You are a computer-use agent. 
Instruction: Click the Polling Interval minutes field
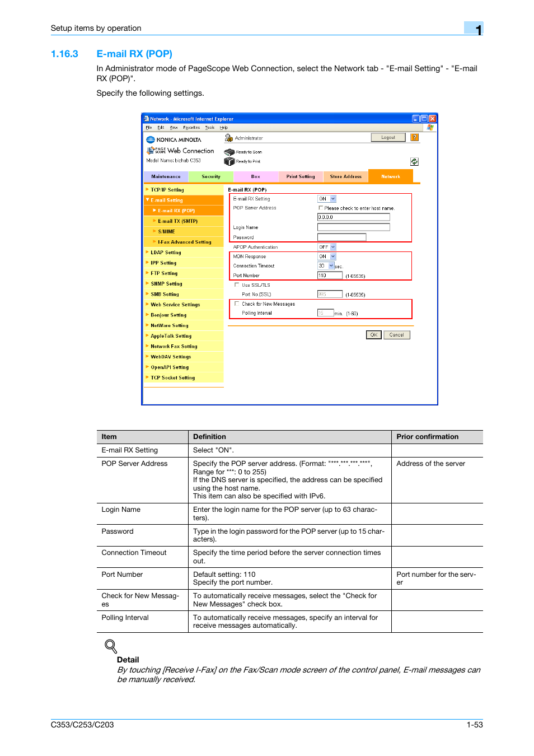(x=326, y=313)
